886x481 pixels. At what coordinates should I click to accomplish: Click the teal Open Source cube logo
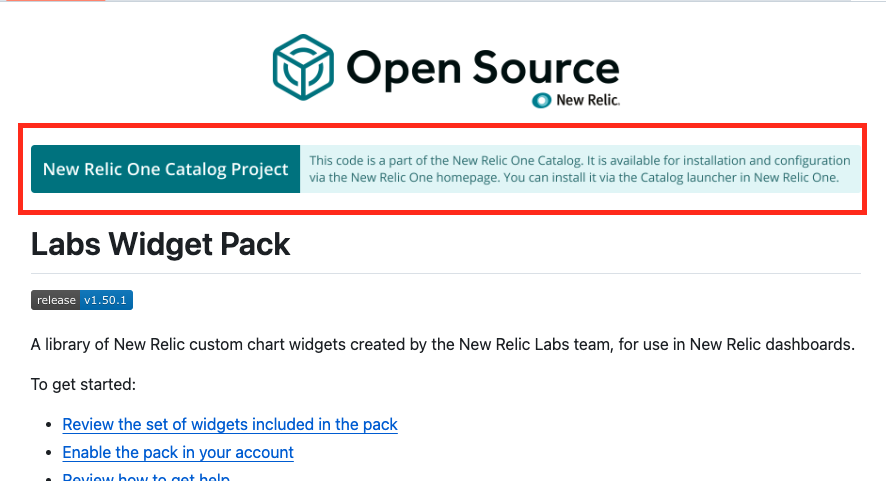[303, 67]
